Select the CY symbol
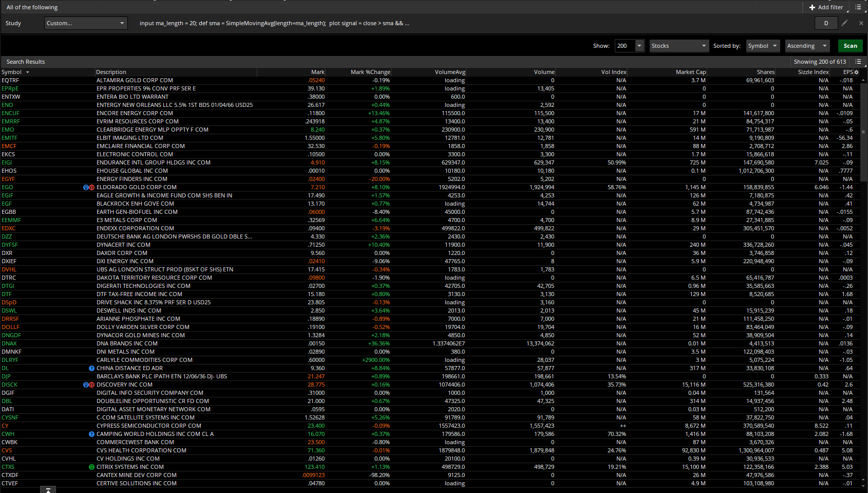The width and height of the screenshot is (868, 493). pyautogui.click(x=5, y=426)
